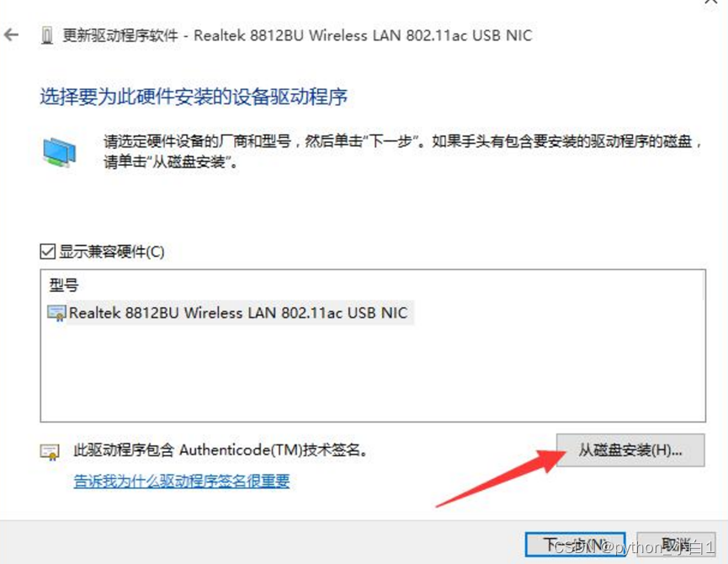The width and height of the screenshot is (728, 564).
Task: Open the 告诉我为什么驱动程序签名很重要 link
Action: tap(182, 481)
